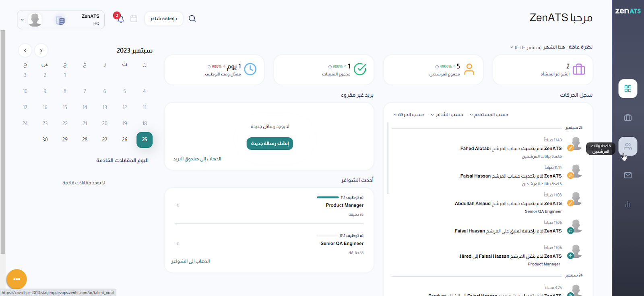Click 'Product Manager' under the Hired entry

coord(544,264)
